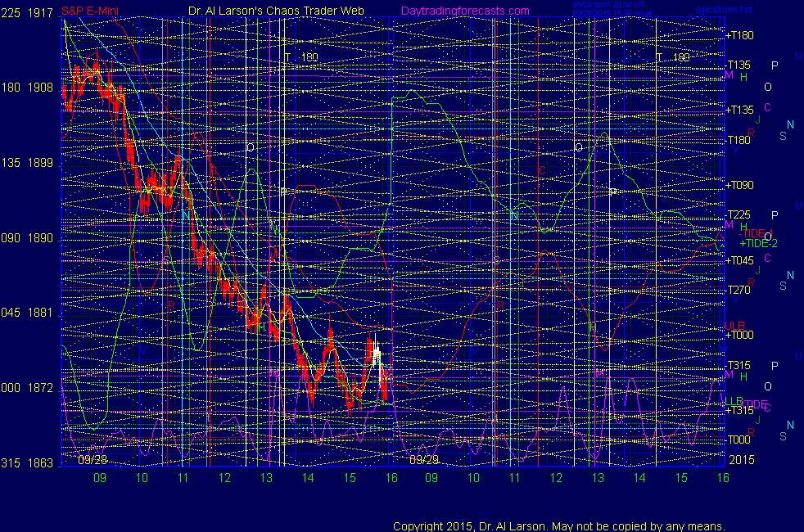Click the red -TIDE-1 legend label
Viewport: 804px width, 532px height.
(x=756, y=233)
